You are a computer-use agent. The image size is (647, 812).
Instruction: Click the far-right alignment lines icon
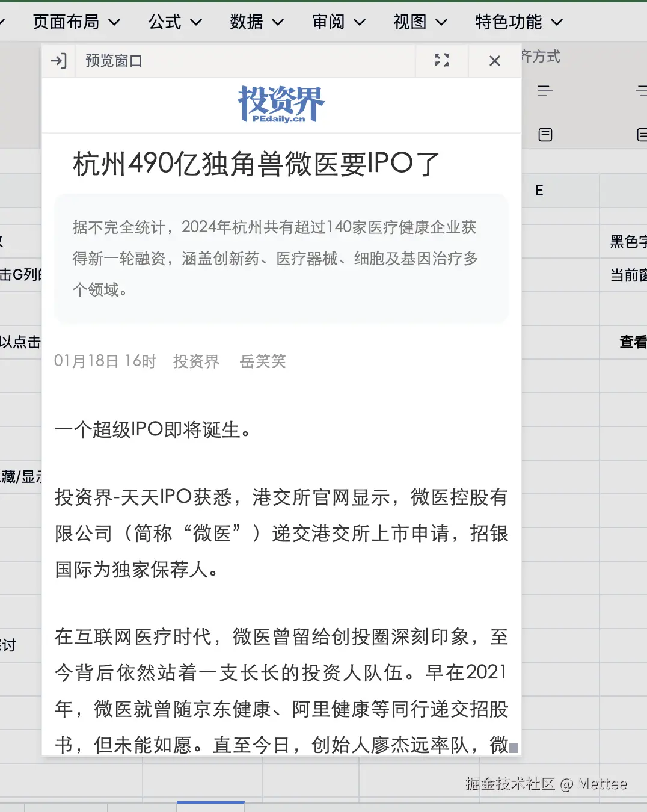click(642, 91)
